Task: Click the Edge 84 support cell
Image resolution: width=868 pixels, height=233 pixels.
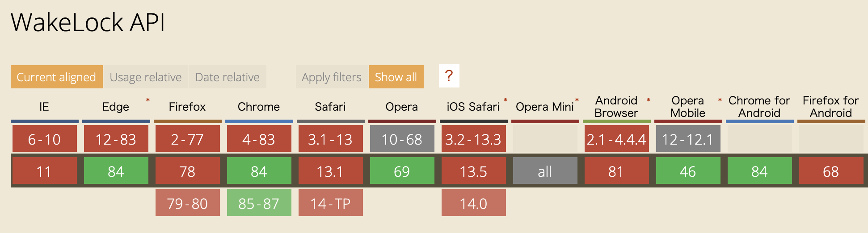Action: coord(116,171)
